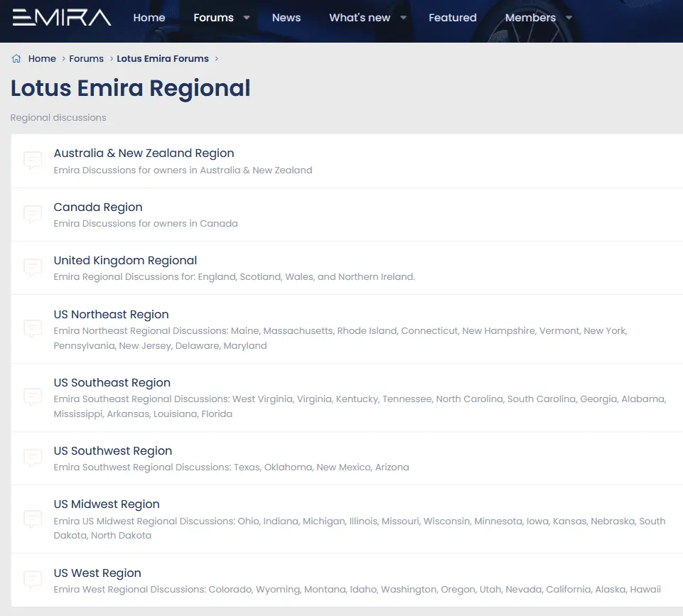Click chat icon beside US Southeast Region

pyautogui.click(x=33, y=397)
